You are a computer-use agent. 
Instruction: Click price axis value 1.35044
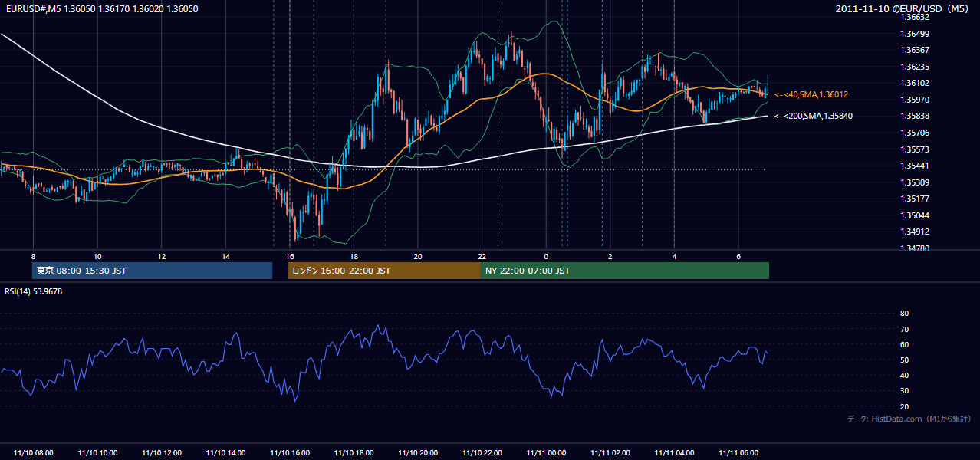coord(916,215)
